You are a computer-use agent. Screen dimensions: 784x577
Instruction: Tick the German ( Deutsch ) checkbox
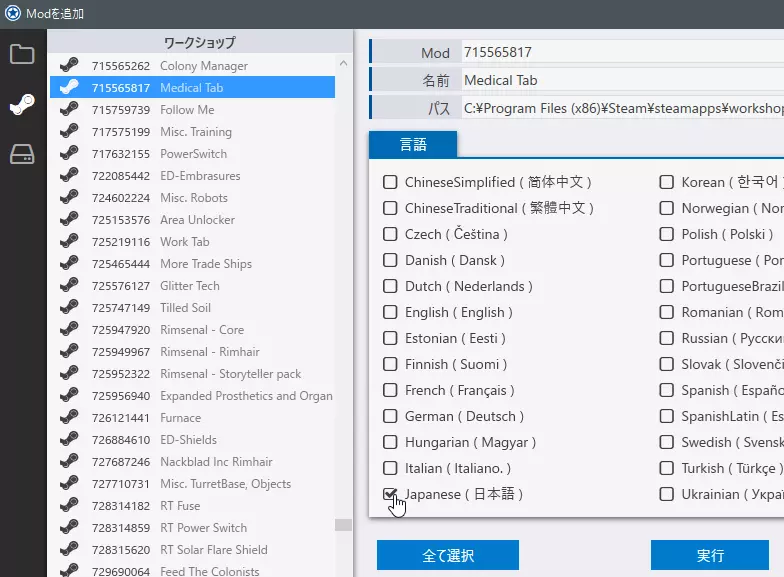pos(390,416)
